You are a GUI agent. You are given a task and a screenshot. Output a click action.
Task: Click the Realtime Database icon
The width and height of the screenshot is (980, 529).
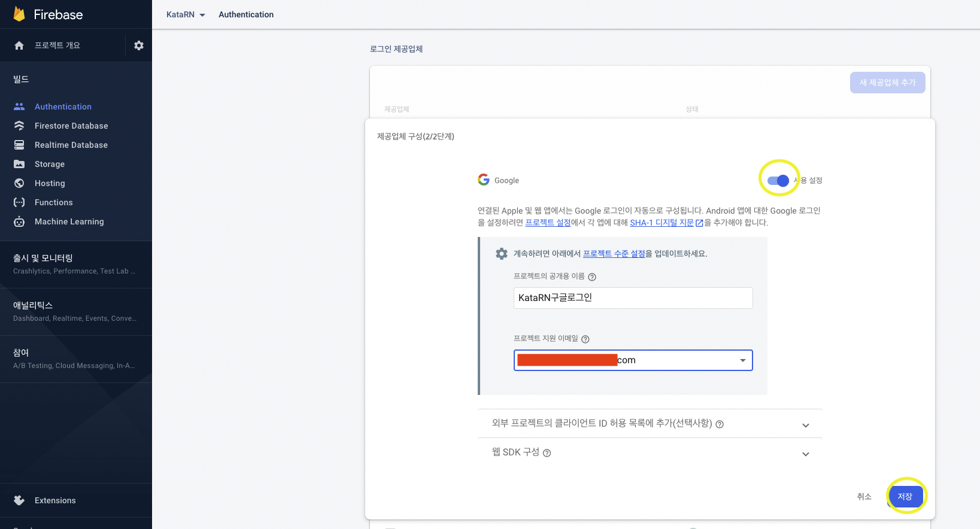click(19, 145)
